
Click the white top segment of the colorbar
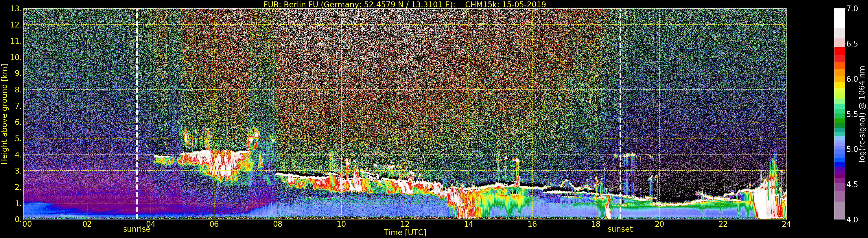pyautogui.click(x=839, y=18)
